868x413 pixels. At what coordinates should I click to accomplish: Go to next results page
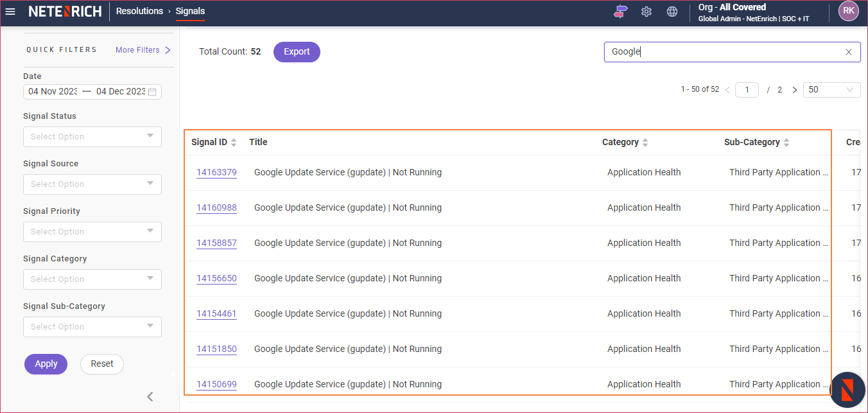[794, 90]
